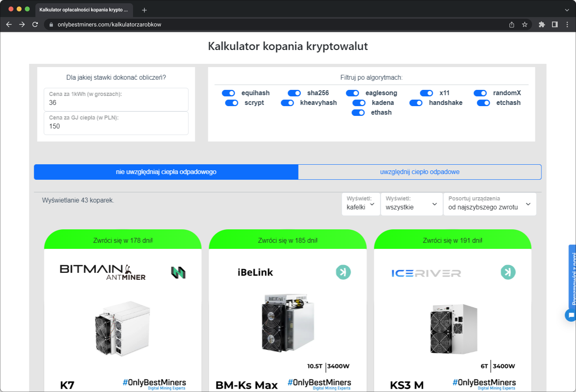This screenshot has width=576, height=392.
Task: Select the 'nie uwzględniaj ciepła odpadowego' tab
Action: click(166, 172)
